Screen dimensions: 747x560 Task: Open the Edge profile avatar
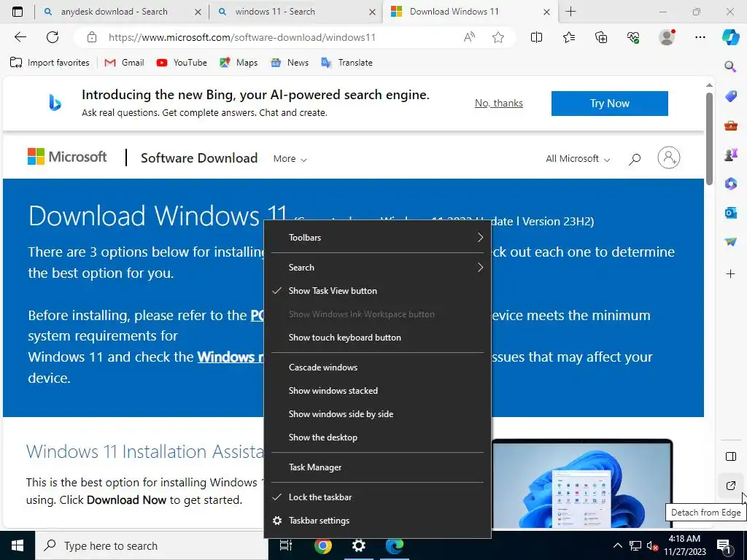tap(667, 37)
